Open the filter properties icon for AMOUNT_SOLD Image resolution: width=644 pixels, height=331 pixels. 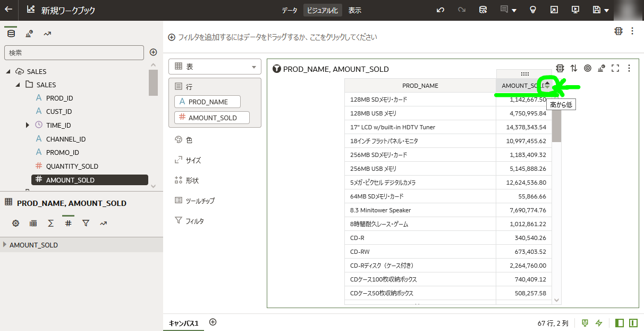pos(86,223)
